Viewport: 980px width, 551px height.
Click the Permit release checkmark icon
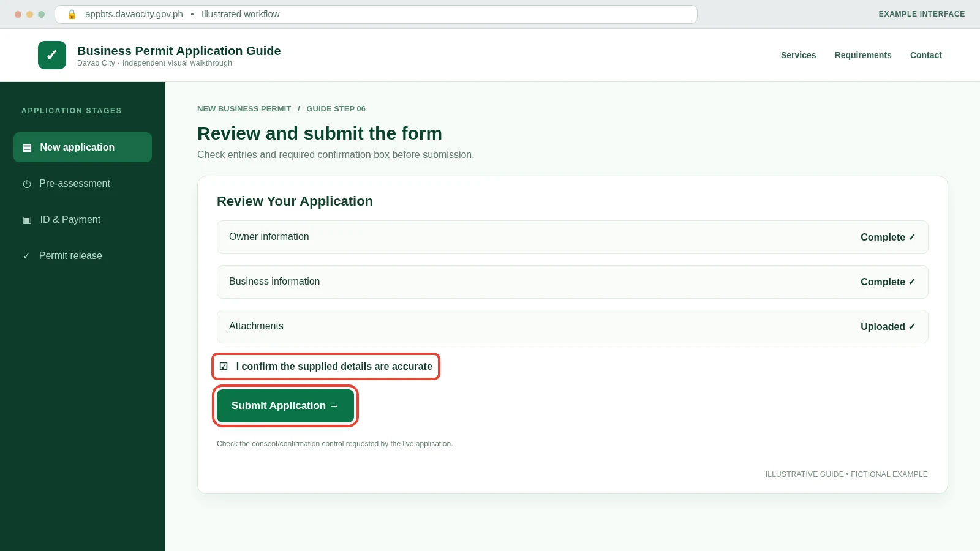(26, 256)
